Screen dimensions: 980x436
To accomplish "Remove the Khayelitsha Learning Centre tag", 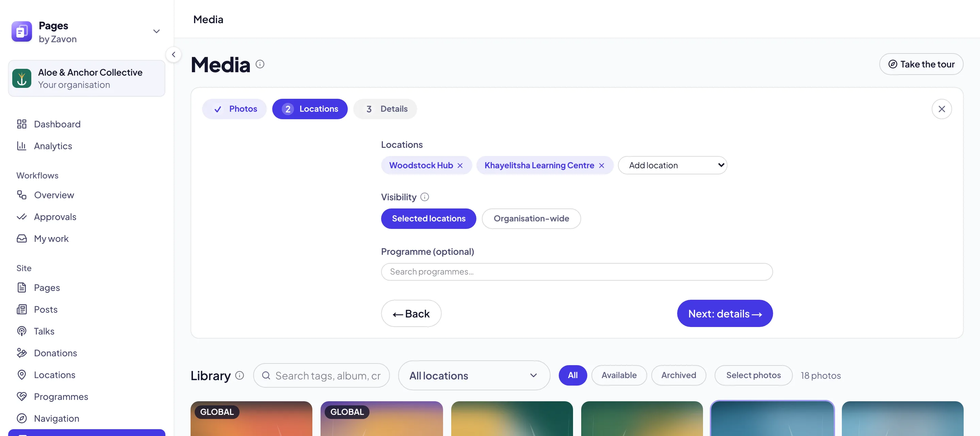I will [x=602, y=165].
